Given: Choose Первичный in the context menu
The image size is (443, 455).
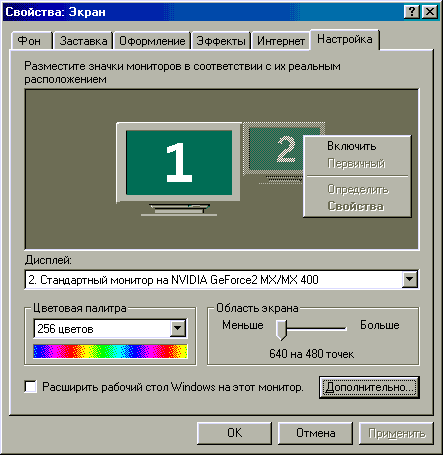Looking at the screenshot, I should 356,163.
